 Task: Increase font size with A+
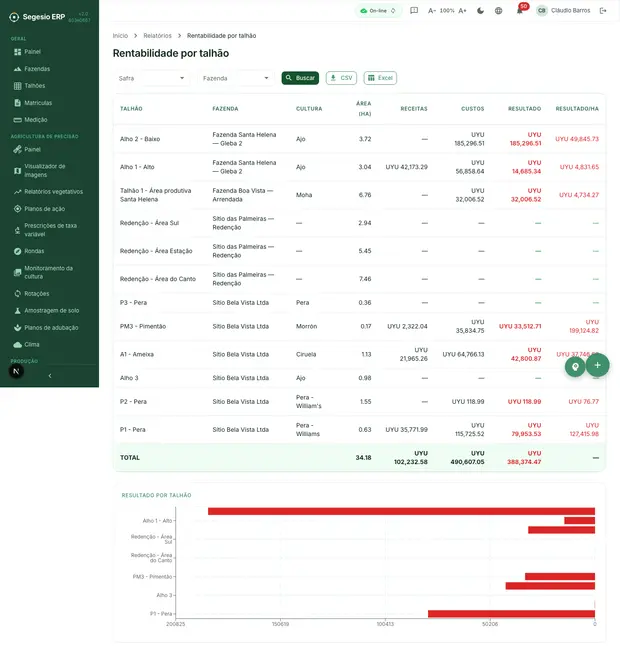tap(463, 11)
